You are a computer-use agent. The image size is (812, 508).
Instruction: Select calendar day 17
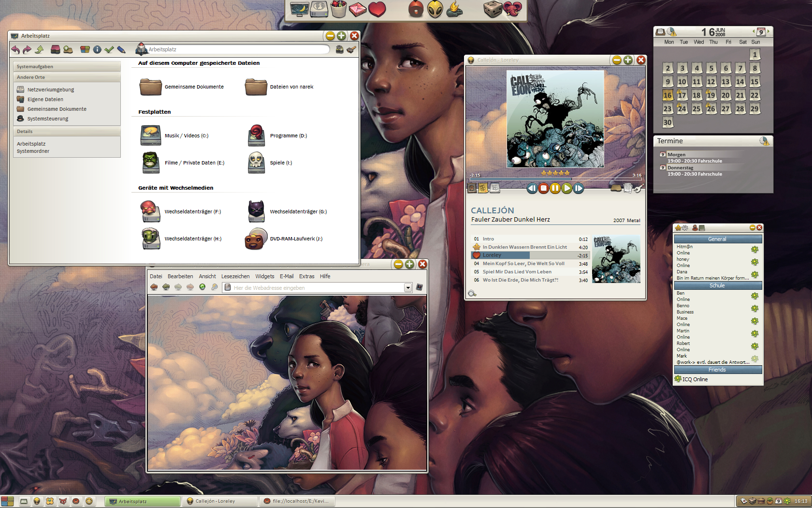(682, 95)
